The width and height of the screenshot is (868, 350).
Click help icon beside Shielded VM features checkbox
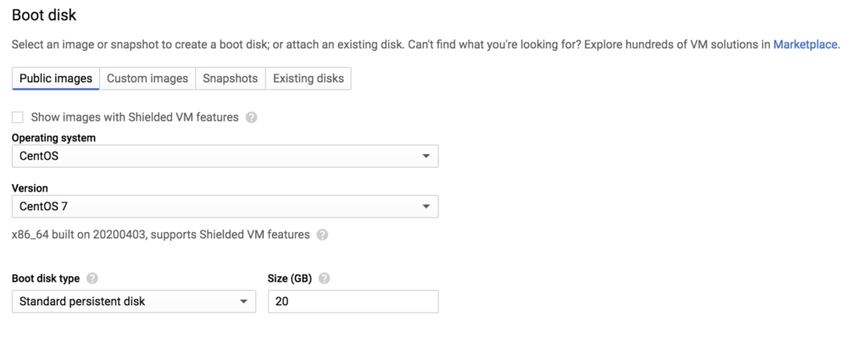click(252, 118)
